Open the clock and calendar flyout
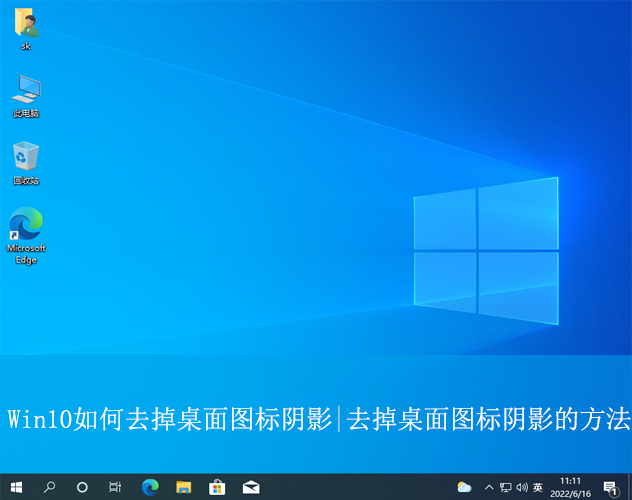Screen dimensions: 632x500 (x=570, y=487)
